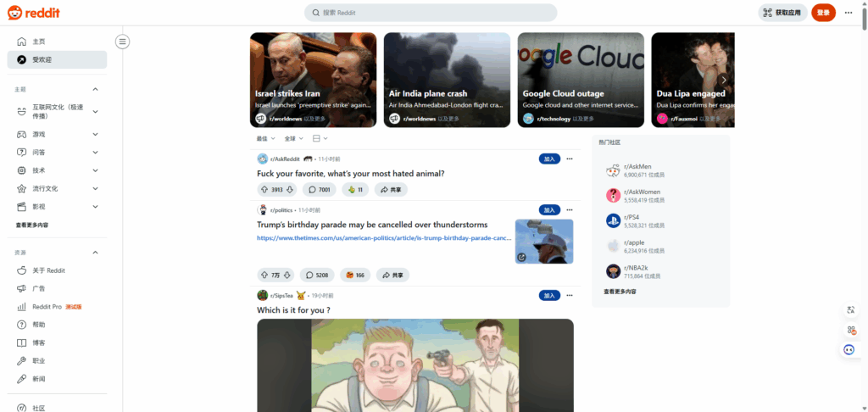Expand the 互联网文化 topic
Image resolution: width=868 pixels, height=412 pixels.
coord(95,111)
